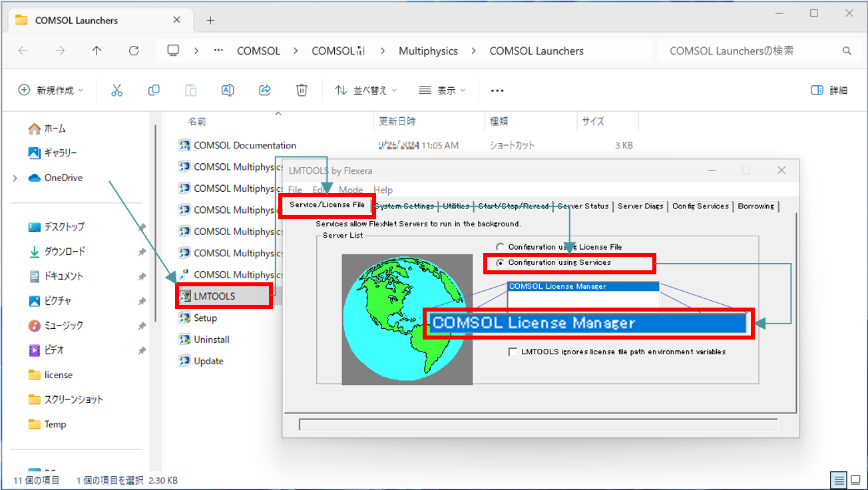Open the 並べ替え sort dropdown
The height and width of the screenshot is (490, 868).
point(365,91)
